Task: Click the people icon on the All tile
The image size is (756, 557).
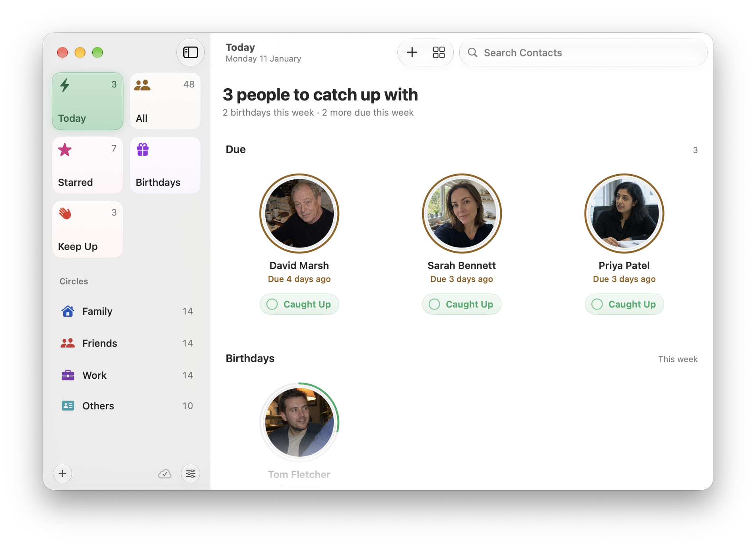Action: [142, 85]
